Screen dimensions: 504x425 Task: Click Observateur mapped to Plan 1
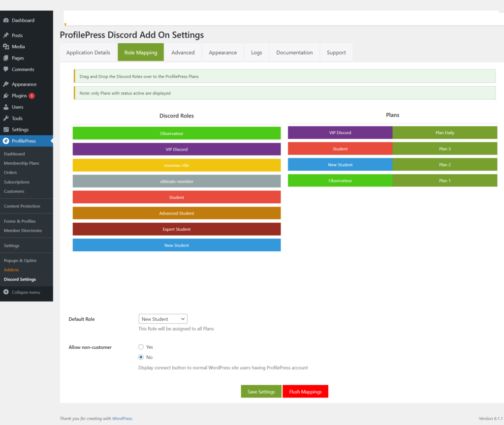(340, 181)
